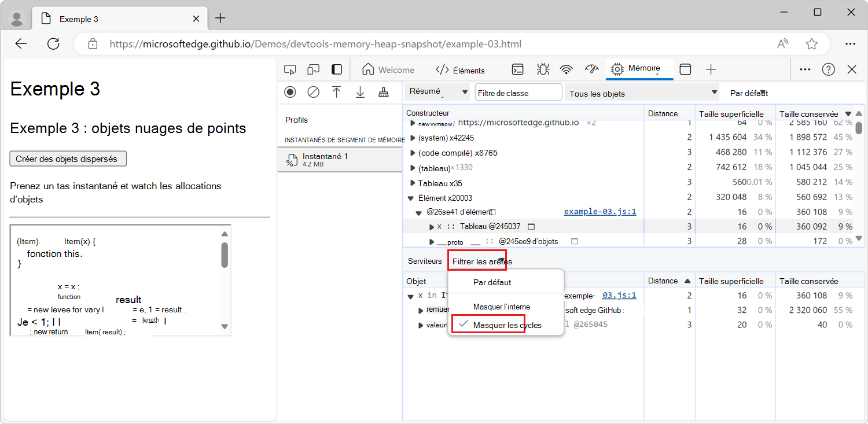Click the Profils heading
This screenshot has height=424, width=868.
coord(297,120)
